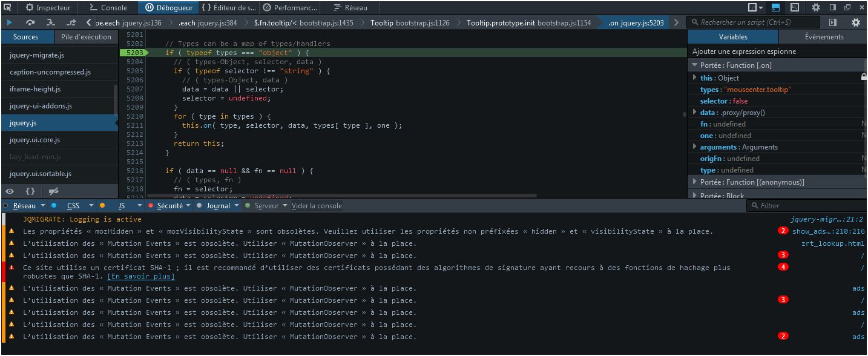Open the JS filter dropdown arrow

point(140,206)
